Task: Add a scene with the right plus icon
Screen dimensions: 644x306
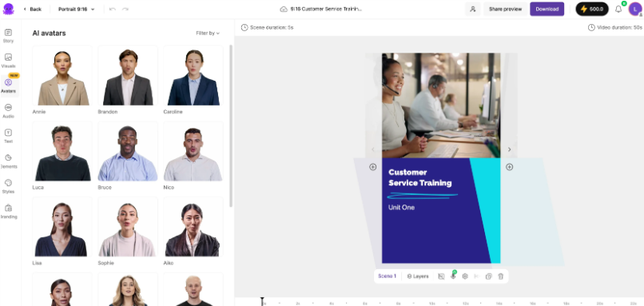Action: pos(509,167)
